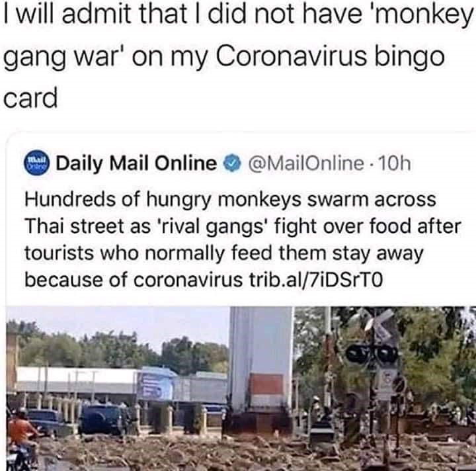Click the word 'card' in main tweet
This screenshot has height=471, width=476.
pyautogui.click(x=30, y=97)
